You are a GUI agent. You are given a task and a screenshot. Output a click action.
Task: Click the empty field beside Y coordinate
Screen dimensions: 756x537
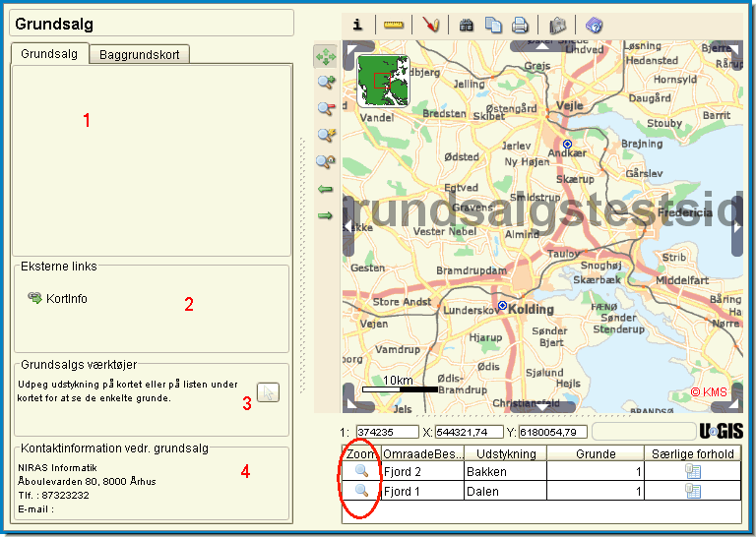tap(643, 432)
